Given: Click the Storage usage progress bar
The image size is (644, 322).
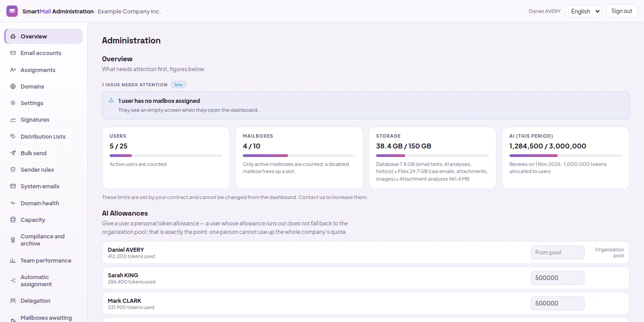Looking at the screenshot, I should tap(432, 156).
